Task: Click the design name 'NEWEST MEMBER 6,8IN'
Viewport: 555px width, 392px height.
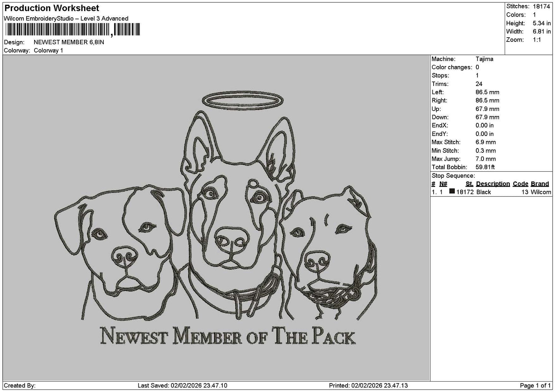Action: [69, 42]
